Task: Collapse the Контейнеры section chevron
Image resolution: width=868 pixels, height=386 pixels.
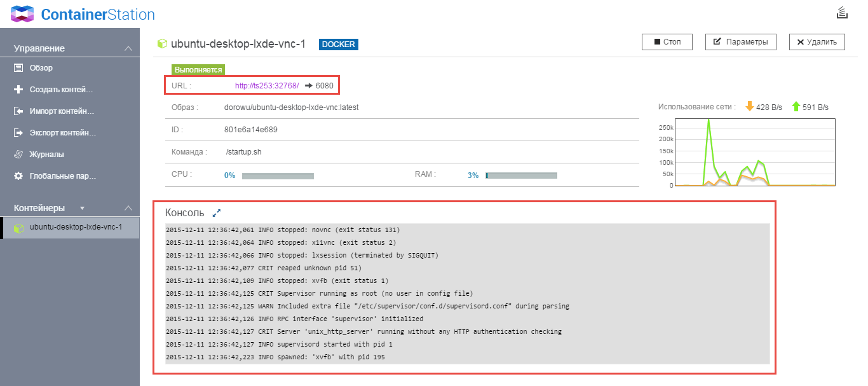Action: [x=128, y=208]
